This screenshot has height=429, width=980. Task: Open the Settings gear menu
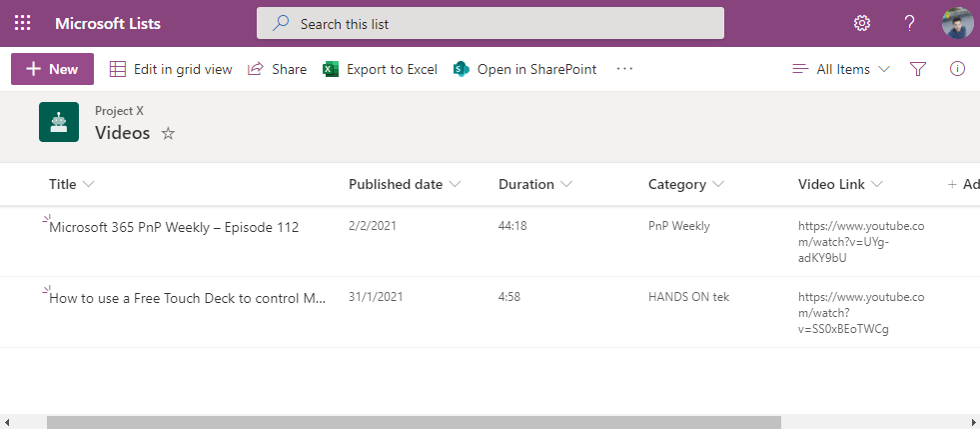[x=861, y=23]
